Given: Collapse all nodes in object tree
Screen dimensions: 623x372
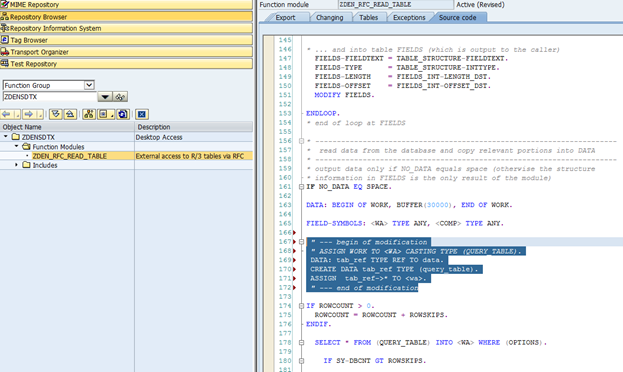Looking at the screenshot, I should [x=70, y=114].
